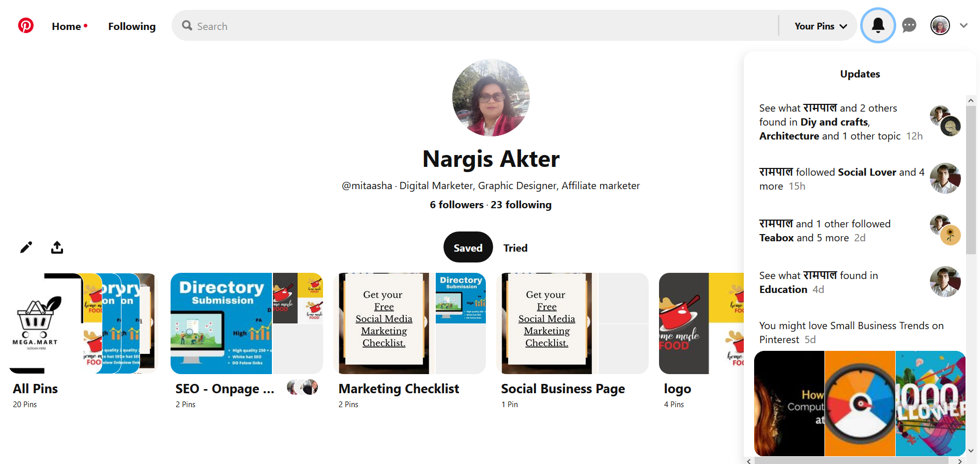
Task: Click the Updates panel scroll up arrow
Action: [x=971, y=101]
